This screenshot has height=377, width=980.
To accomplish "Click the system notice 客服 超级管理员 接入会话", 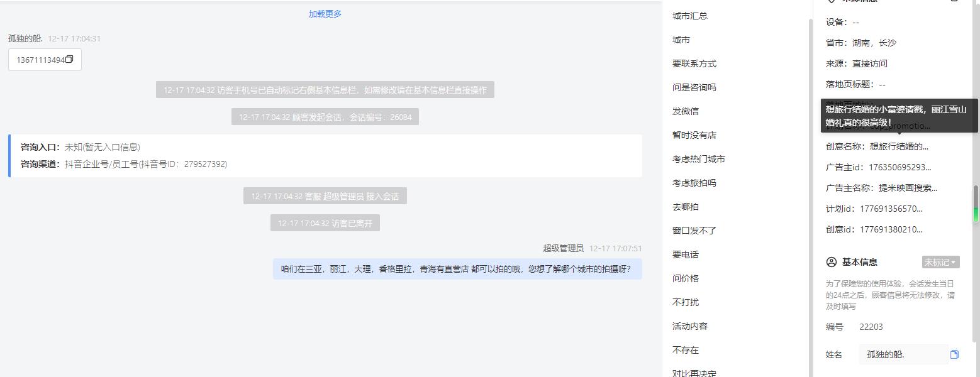I will (x=325, y=196).
